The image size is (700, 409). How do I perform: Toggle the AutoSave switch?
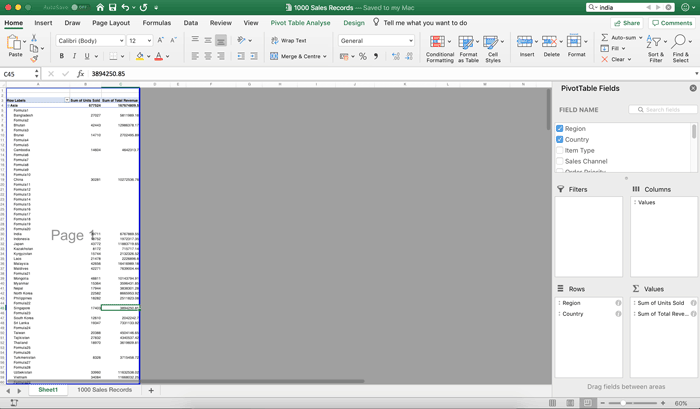pyautogui.click(x=79, y=7)
